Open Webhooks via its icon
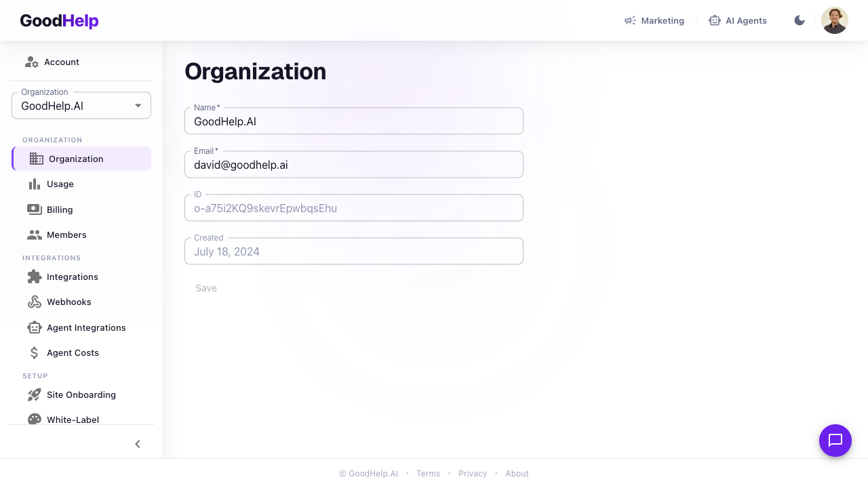Image resolution: width=868 pixels, height=488 pixels. pos(35,302)
